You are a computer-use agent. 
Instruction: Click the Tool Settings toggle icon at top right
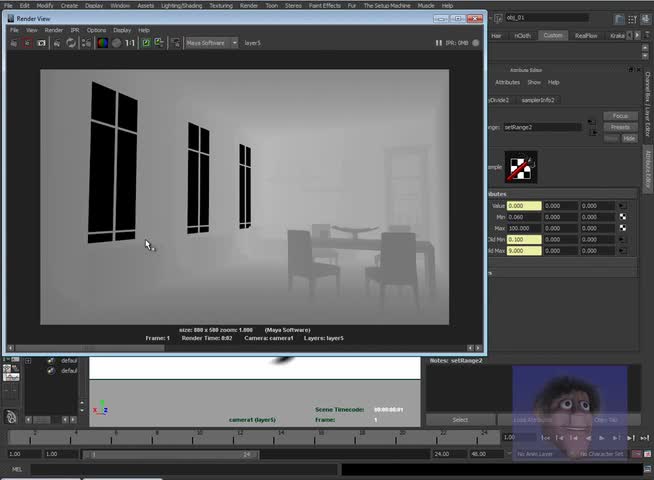tap(633, 19)
